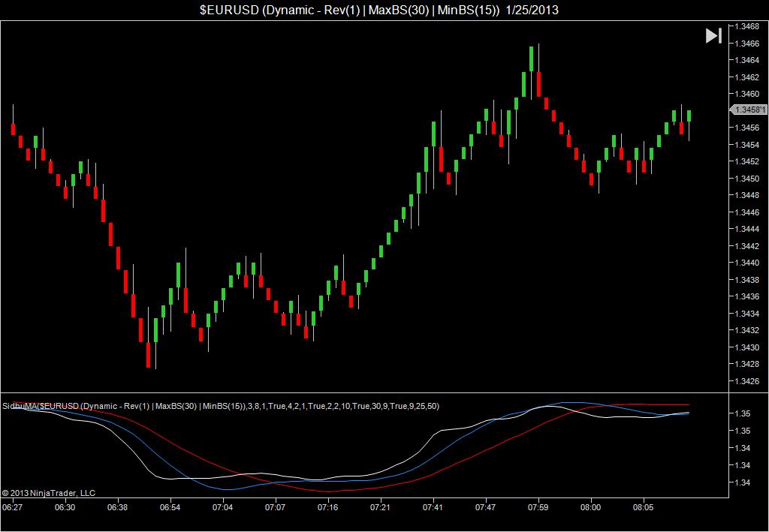Click the 07:07 time axis label
Image resolution: width=769 pixels, height=532 pixels.
[275, 507]
